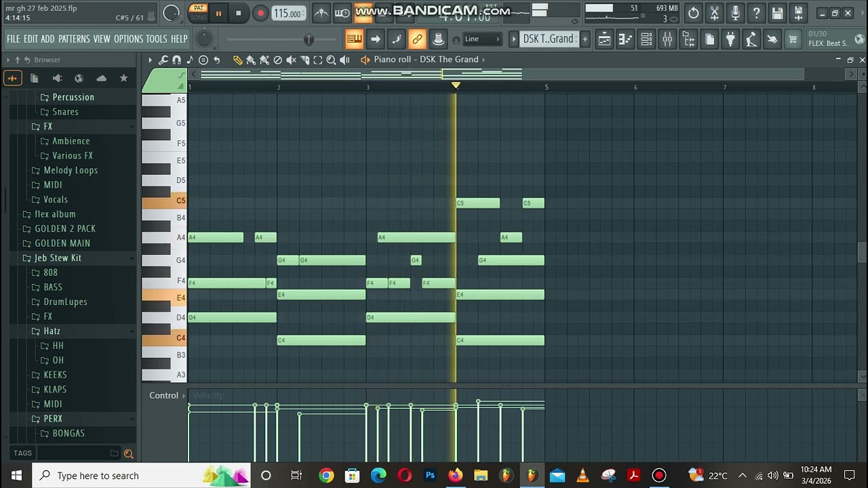Open the piano roll wrench tools menu
The image size is (868, 488).
pyautogui.click(x=163, y=60)
